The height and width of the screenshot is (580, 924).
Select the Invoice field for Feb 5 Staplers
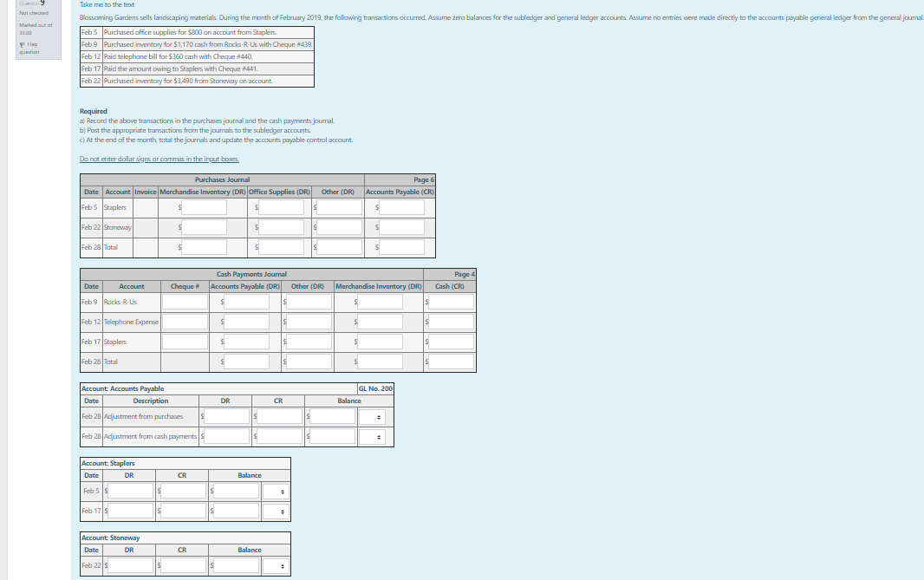pos(144,207)
